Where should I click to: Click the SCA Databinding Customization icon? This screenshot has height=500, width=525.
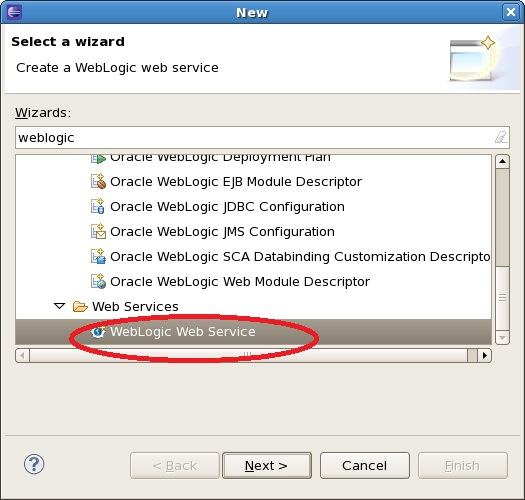pos(98,256)
